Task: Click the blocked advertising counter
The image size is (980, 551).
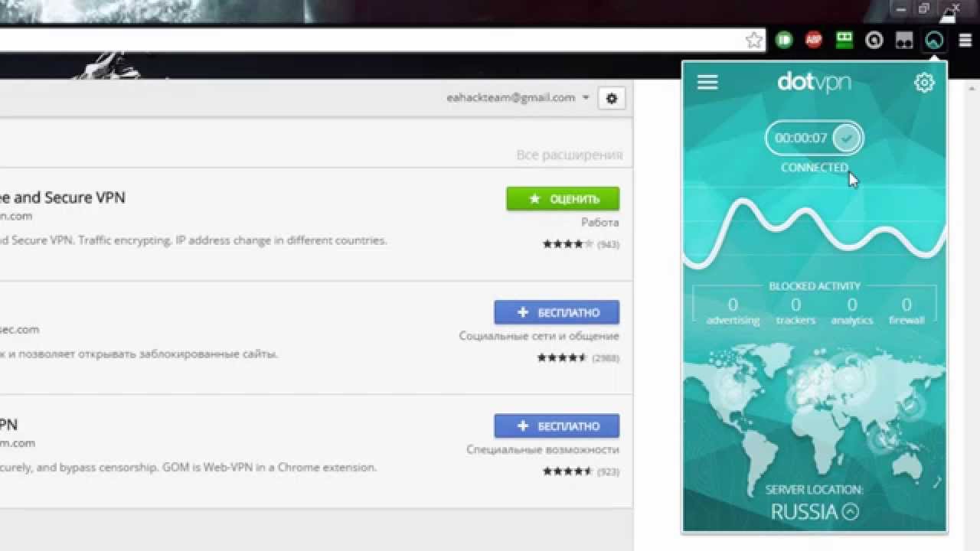Action: click(x=733, y=311)
